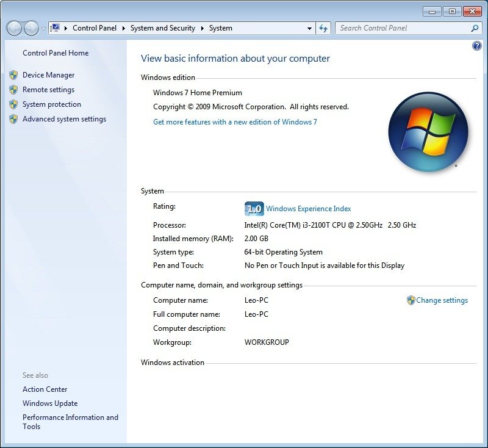Click the Back navigation arrow
This screenshot has width=488, height=448.
click(14, 28)
